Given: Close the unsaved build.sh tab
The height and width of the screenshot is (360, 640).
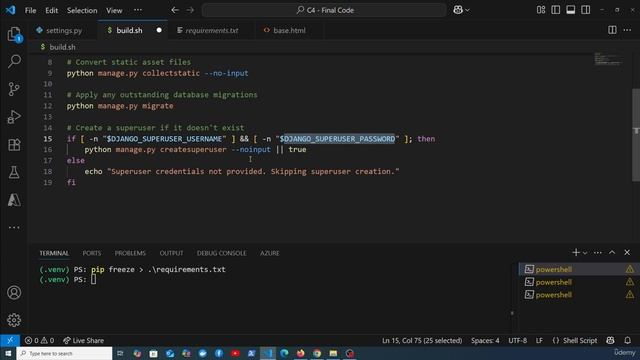Looking at the screenshot, I should (x=159, y=30).
